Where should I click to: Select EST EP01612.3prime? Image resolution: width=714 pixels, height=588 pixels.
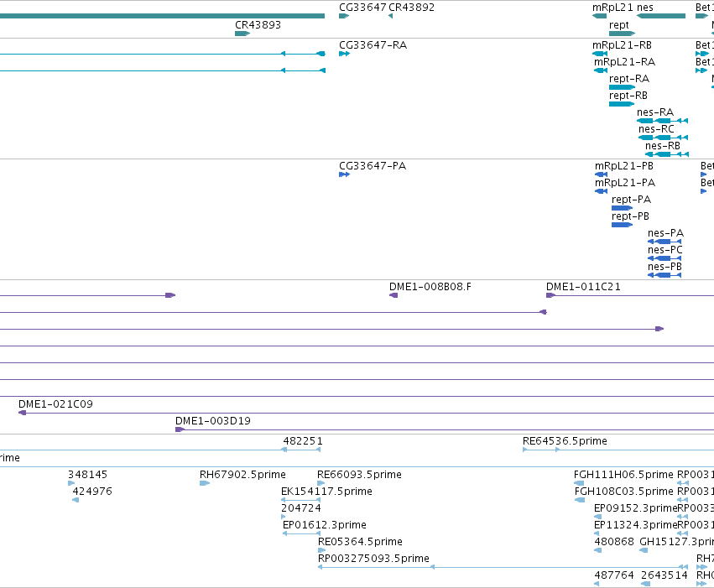(x=324, y=525)
